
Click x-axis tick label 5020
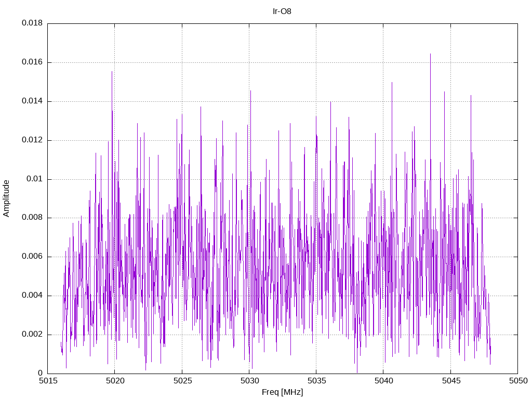click(x=115, y=381)
